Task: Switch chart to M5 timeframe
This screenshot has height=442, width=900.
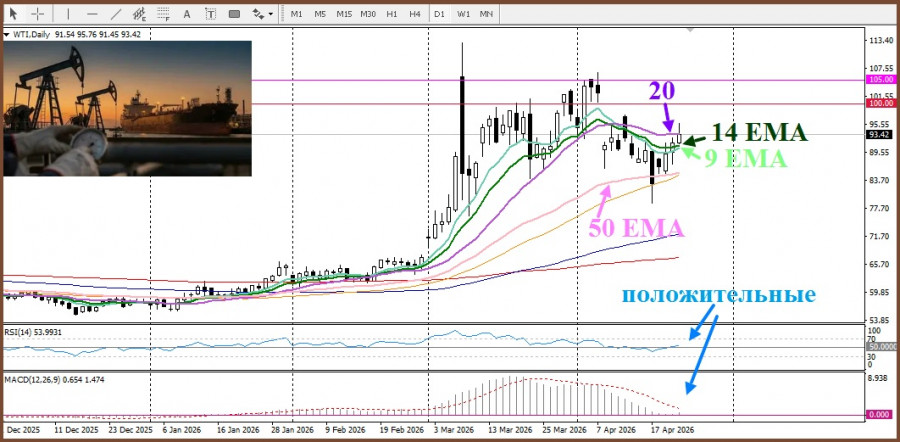Action: [320, 14]
